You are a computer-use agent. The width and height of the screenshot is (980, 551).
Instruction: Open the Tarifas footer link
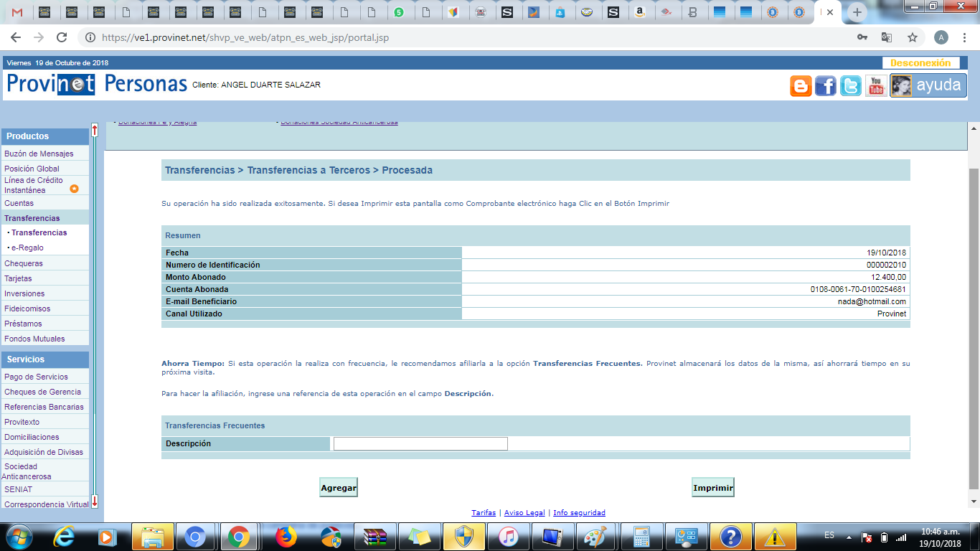484,513
